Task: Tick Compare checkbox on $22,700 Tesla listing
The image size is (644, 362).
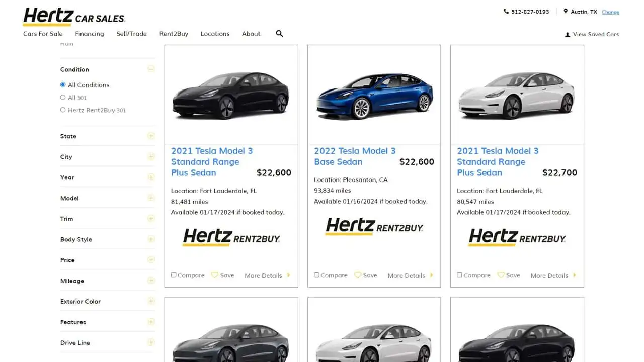Action: [459, 275]
